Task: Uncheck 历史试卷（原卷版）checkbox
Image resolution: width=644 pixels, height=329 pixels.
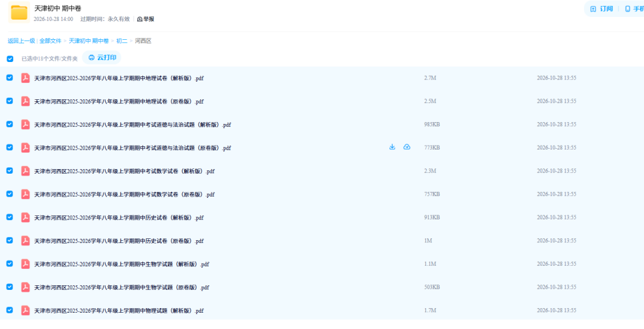Action: [9, 240]
